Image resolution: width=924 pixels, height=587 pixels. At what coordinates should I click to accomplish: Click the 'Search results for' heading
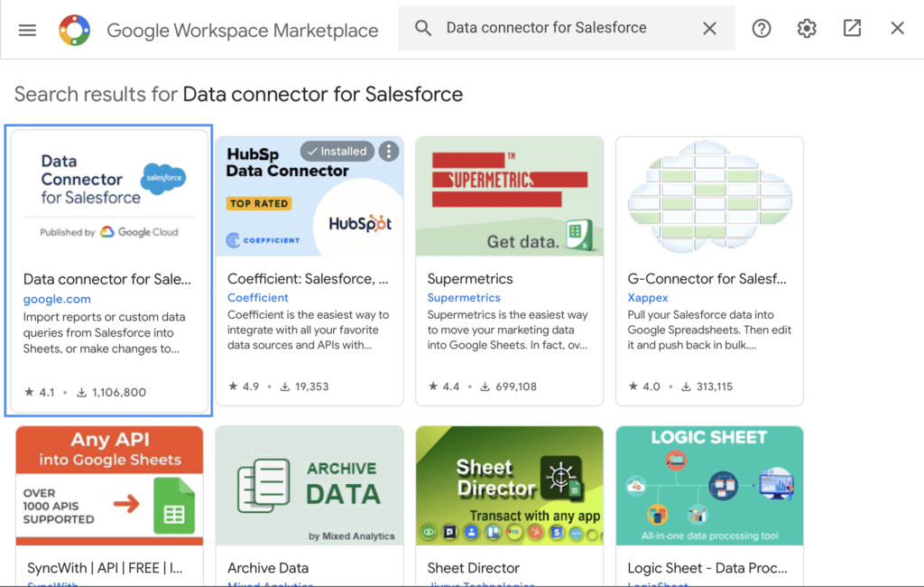click(x=238, y=95)
